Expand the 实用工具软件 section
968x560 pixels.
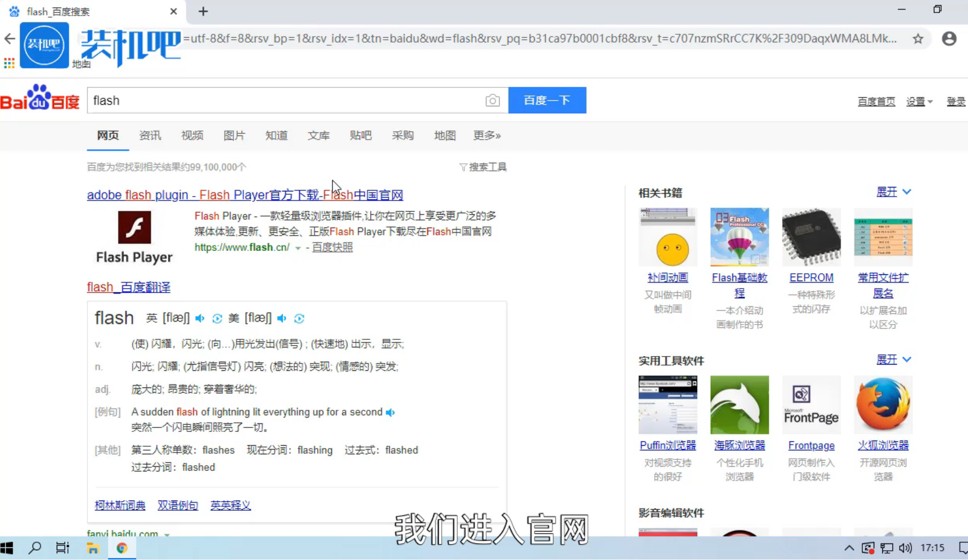pyautogui.click(x=893, y=360)
